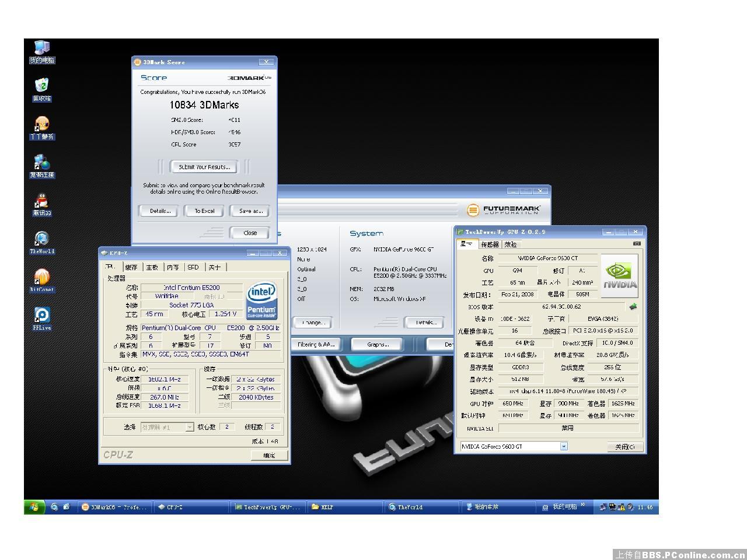Viewport: 747px width, 560px height.
Task: Switch to the cache tab in CPU-Z
Action: pyautogui.click(x=131, y=267)
